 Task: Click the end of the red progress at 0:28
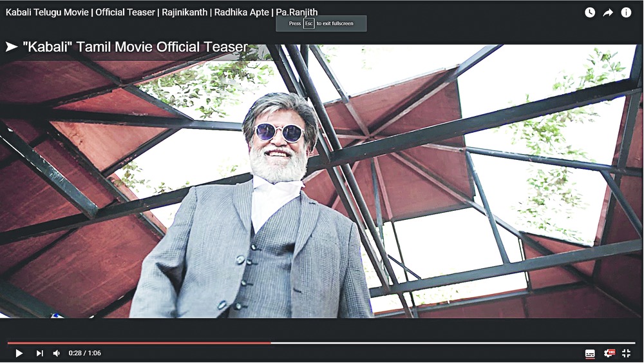pyautogui.click(x=270, y=343)
